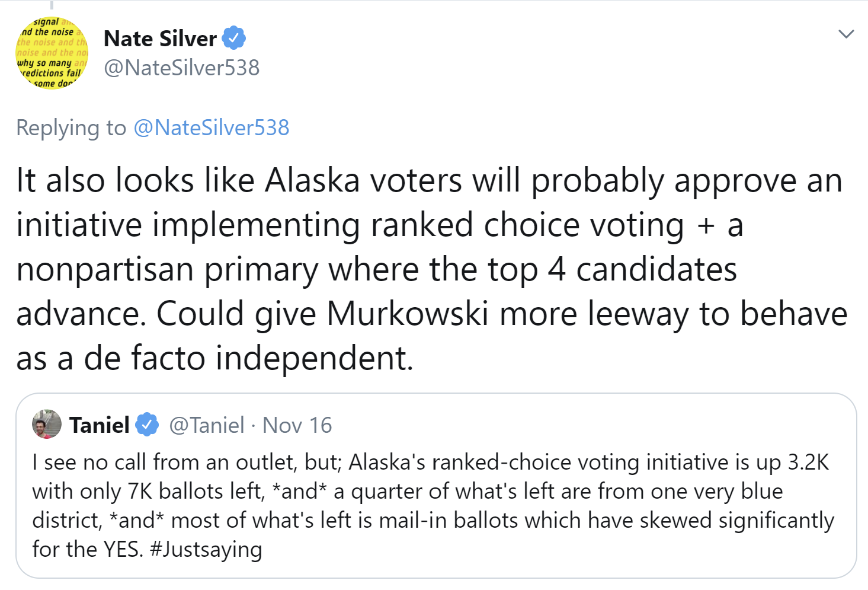Click the @Taniel handle
Viewport: 868px width, 590px height.
206,425
